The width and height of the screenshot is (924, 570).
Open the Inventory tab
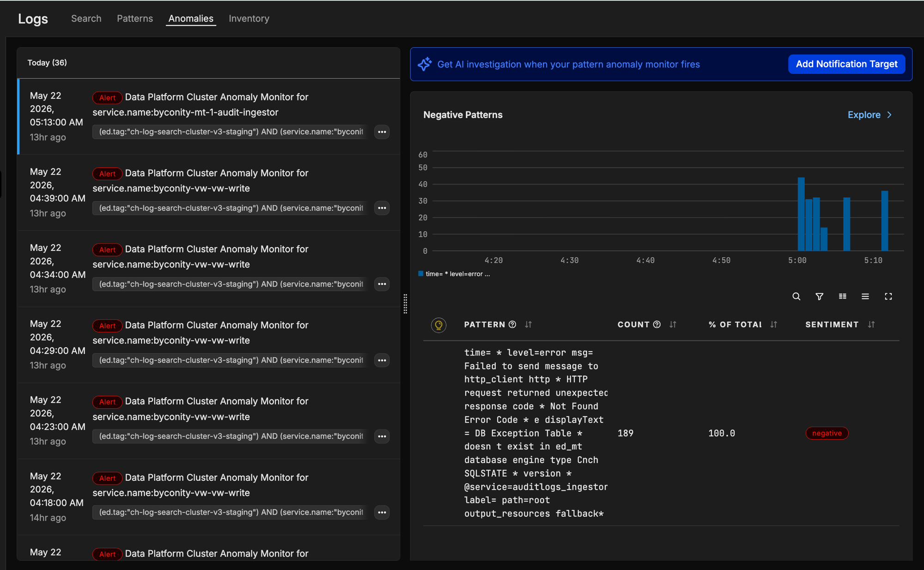point(249,18)
